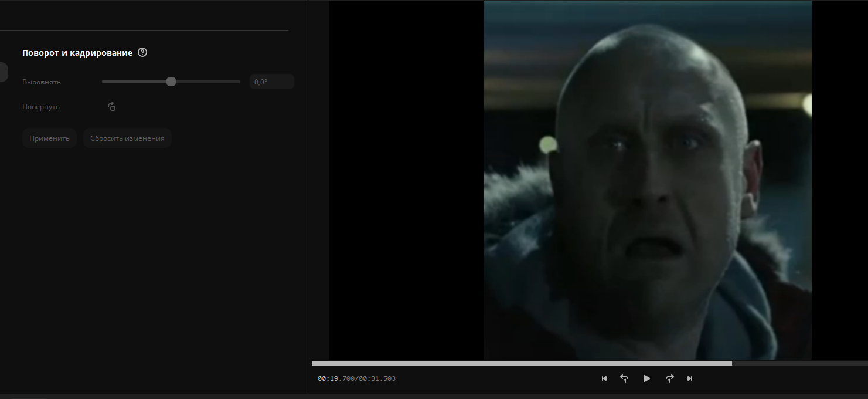Viewport: 868px width, 399px height.
Task: Step back one frame
Action: click(x=624, y=378)
